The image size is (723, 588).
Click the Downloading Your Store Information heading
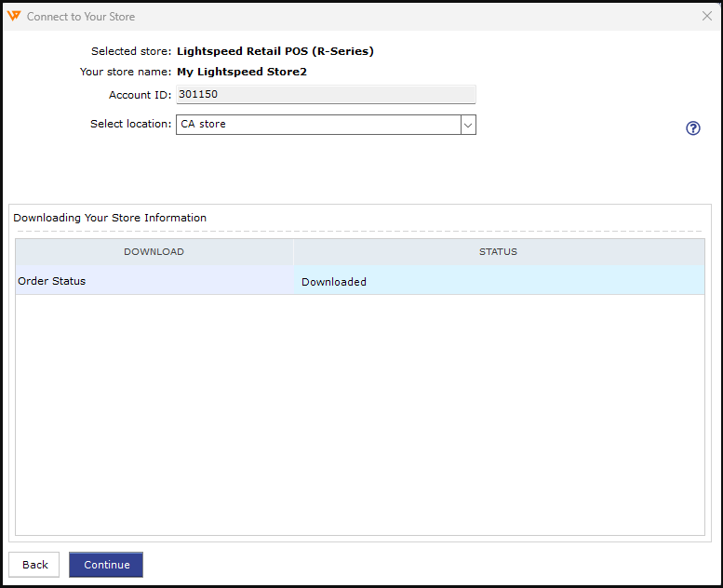[110, 218]
